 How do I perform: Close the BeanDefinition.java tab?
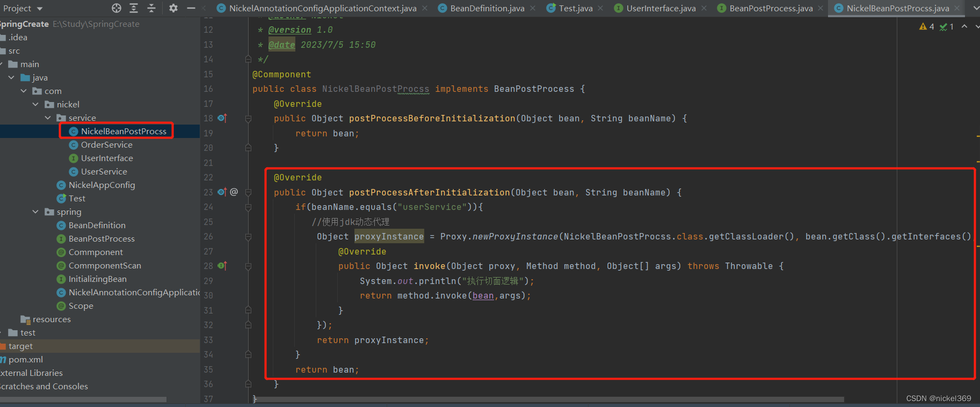(x=533, y=8)
